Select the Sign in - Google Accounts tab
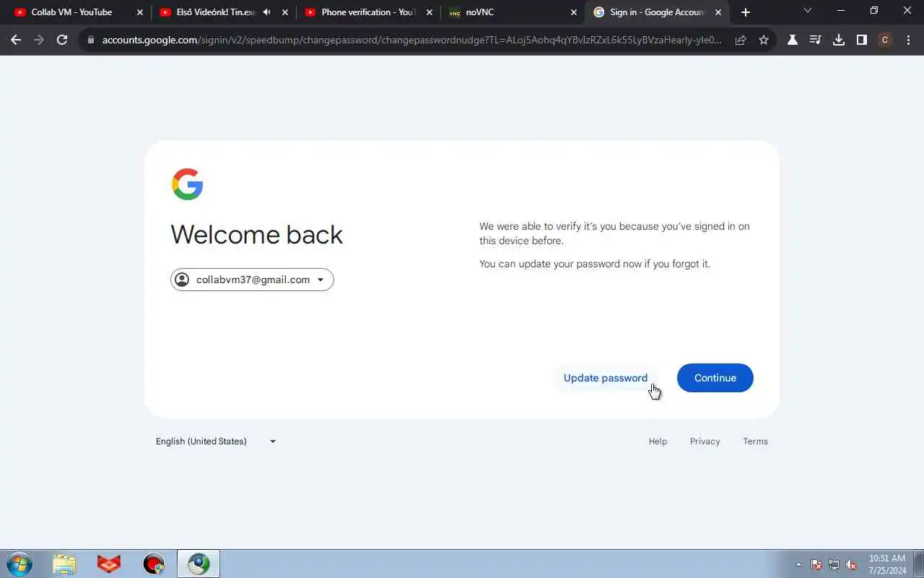Viewport: 924px width, 578px height. coord(658,12)
